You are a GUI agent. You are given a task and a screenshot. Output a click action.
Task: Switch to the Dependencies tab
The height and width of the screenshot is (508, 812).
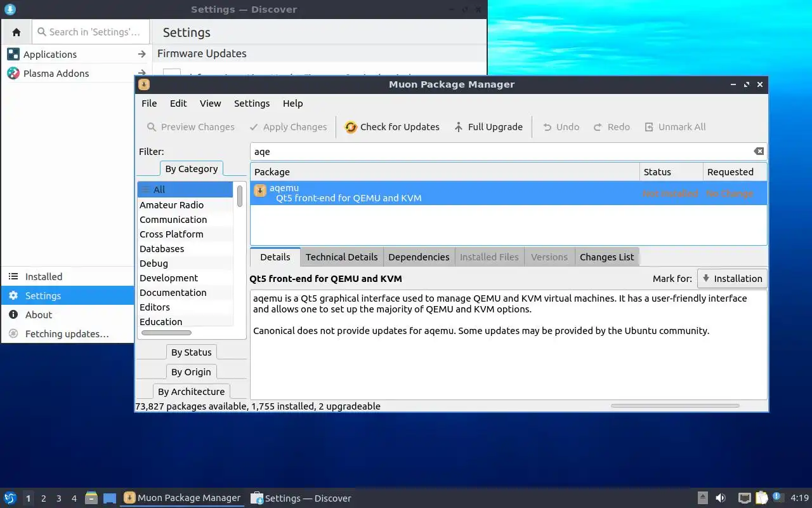coord(419,257)
